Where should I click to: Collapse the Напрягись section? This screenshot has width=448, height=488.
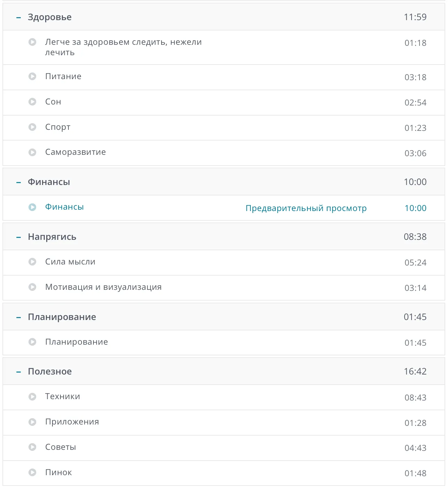pyautogui.click(x=19, y=237)
